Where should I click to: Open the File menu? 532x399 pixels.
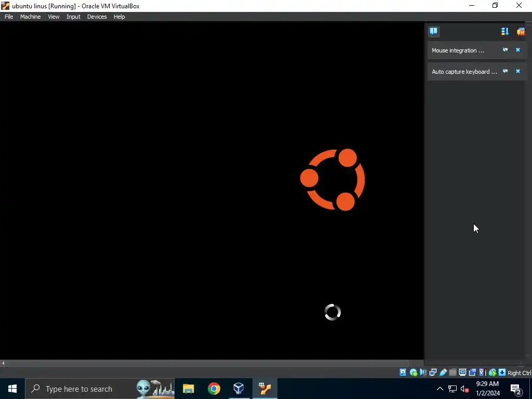[x=9, y=17]
